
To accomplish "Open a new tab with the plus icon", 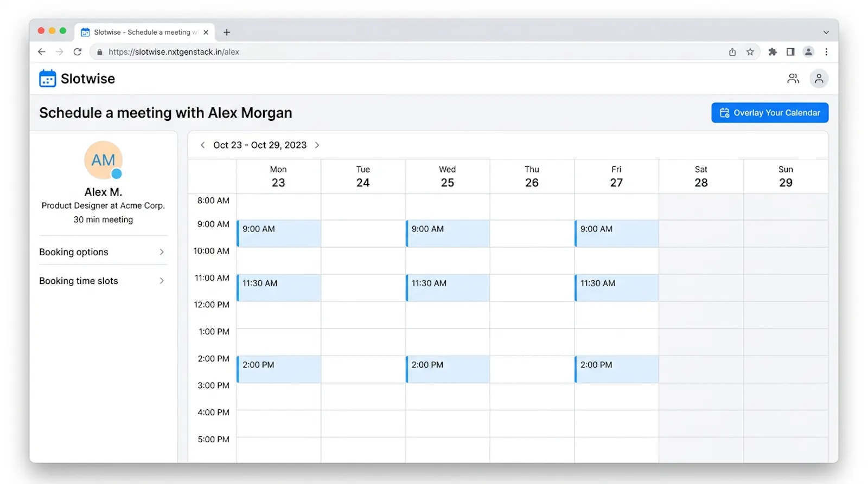I will pos(227,33).
